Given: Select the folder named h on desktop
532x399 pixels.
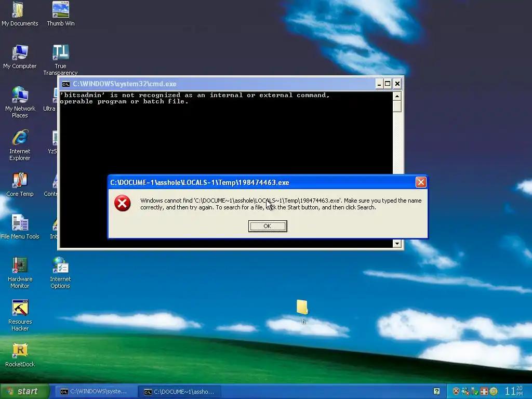Looking at the screenshot, I should pos(302,312).
